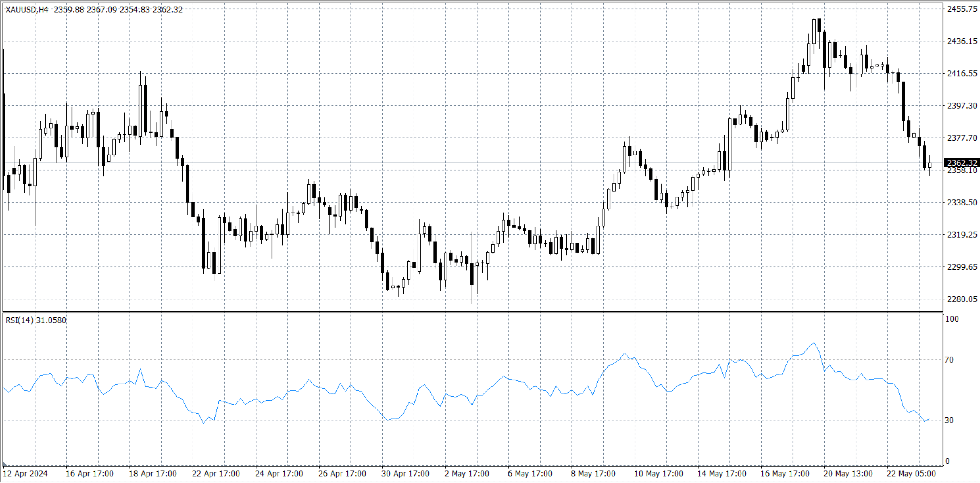The height and width of the screenshot is (483, 980).
Task: Click the most recent candlestick on the chart
Action: pyautogui.click(x=930, y=165)
